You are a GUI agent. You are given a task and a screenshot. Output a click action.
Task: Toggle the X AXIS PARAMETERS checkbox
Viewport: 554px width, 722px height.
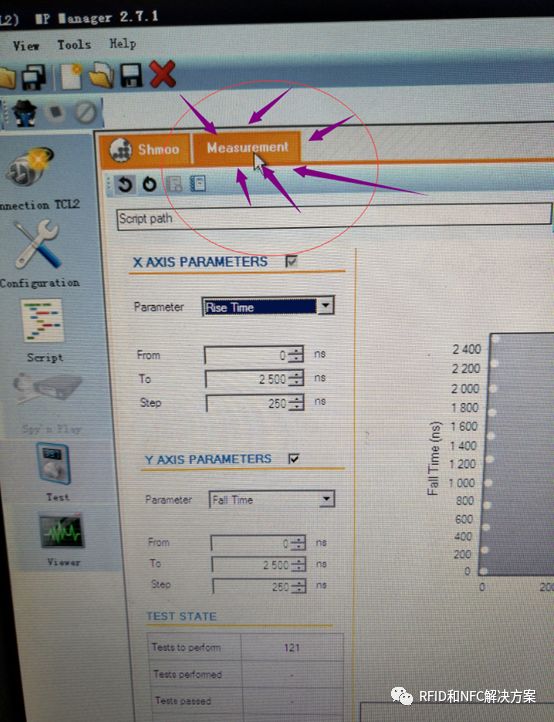click(292, 261)
